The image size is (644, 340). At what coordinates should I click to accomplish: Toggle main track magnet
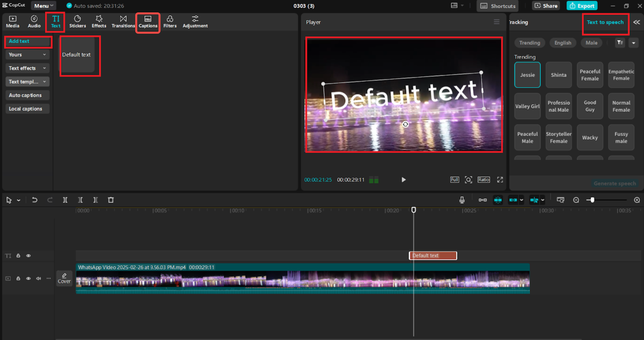pyautogui.click(x=482, y=200)
